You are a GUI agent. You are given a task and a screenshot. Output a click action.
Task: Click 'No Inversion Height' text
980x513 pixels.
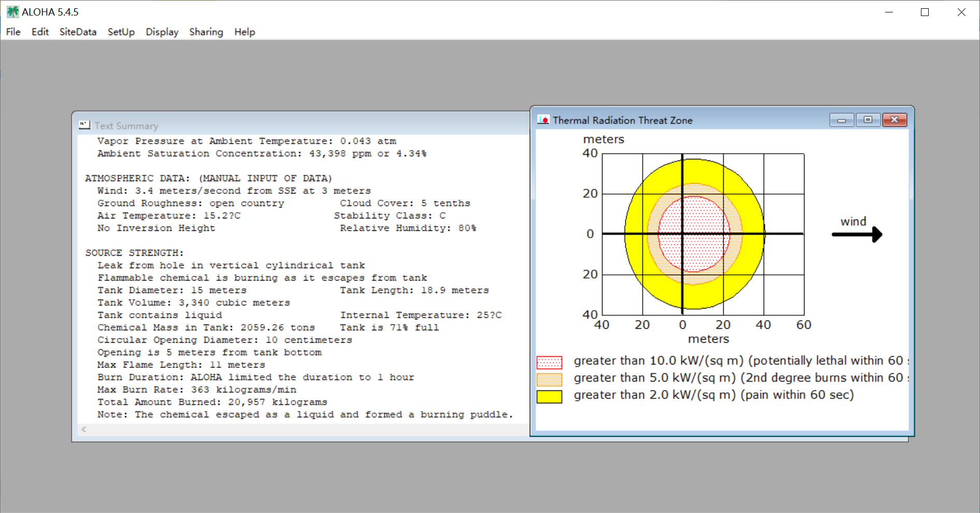point(156,228)
